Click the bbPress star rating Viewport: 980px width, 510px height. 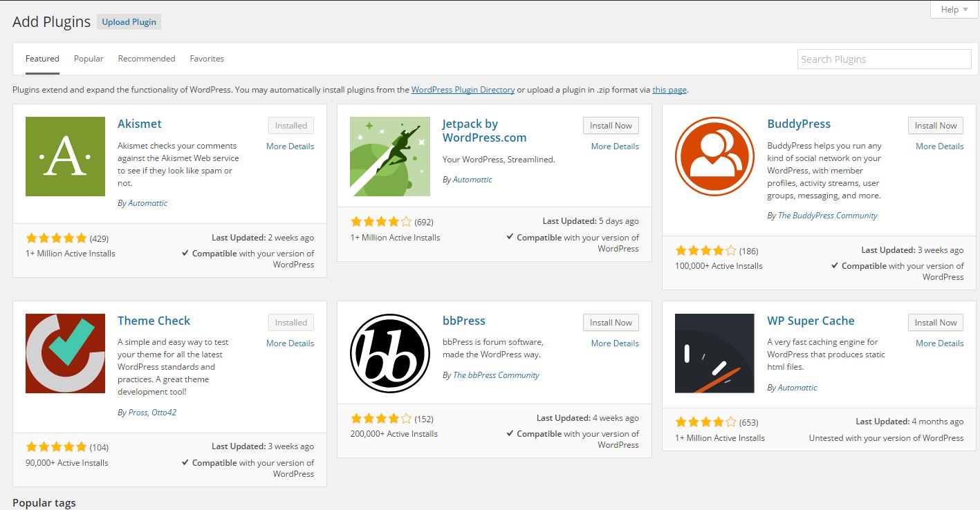[381, 419]
